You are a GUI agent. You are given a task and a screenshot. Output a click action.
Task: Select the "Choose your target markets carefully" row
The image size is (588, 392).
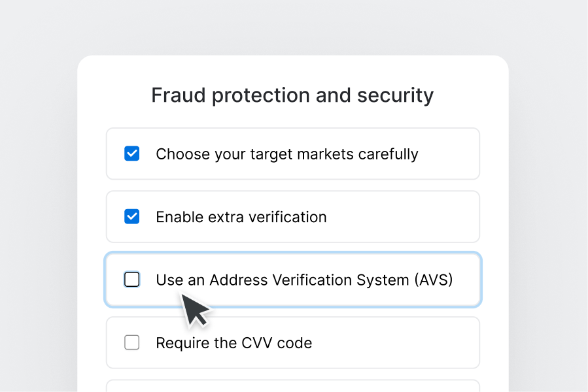coord(292,154)
